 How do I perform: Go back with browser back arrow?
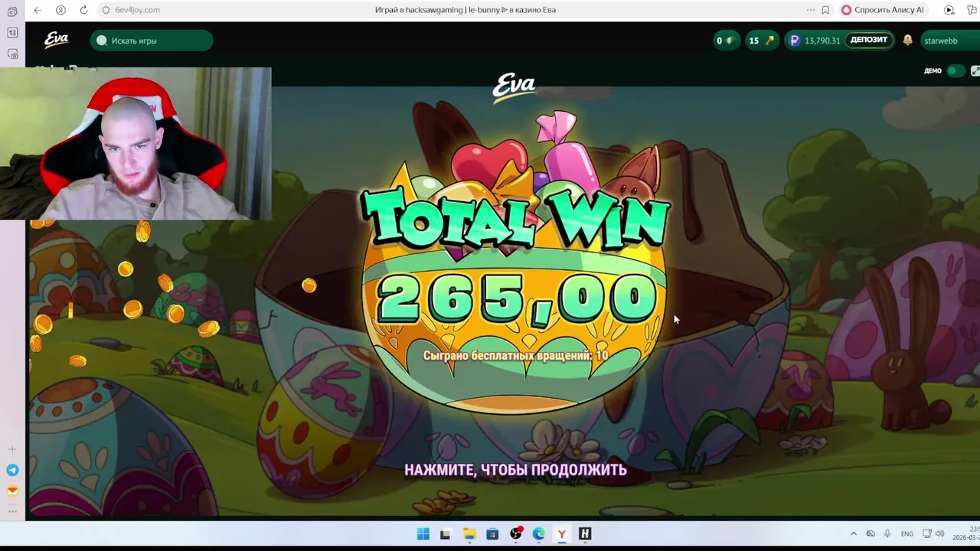click(38, 10)
